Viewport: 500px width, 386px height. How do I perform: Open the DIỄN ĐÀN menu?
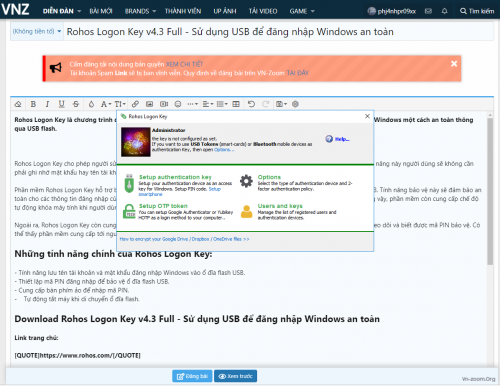click(x=58, y=11)
